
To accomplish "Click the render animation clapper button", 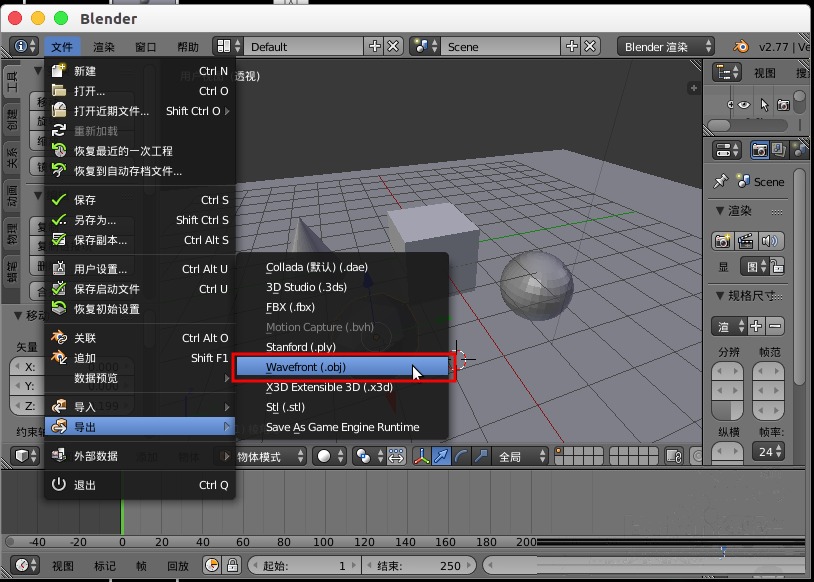I will click(x=745, y=241).
